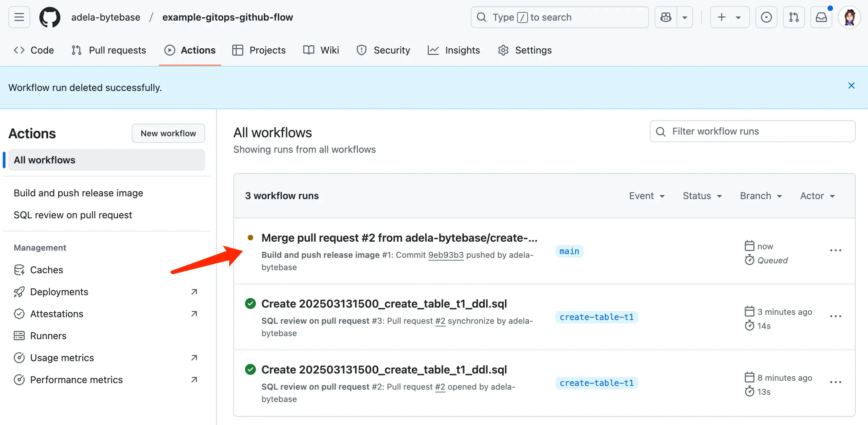This screenshot has height=425, width=868.
Task: Click the Filter workflow runs field
Action: pos(752,131)
